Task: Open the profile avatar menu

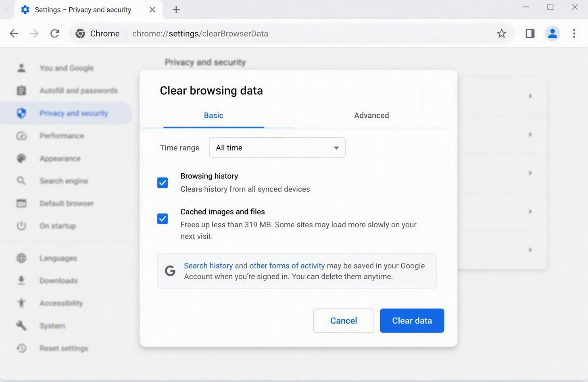Action: tap(553, 33)
